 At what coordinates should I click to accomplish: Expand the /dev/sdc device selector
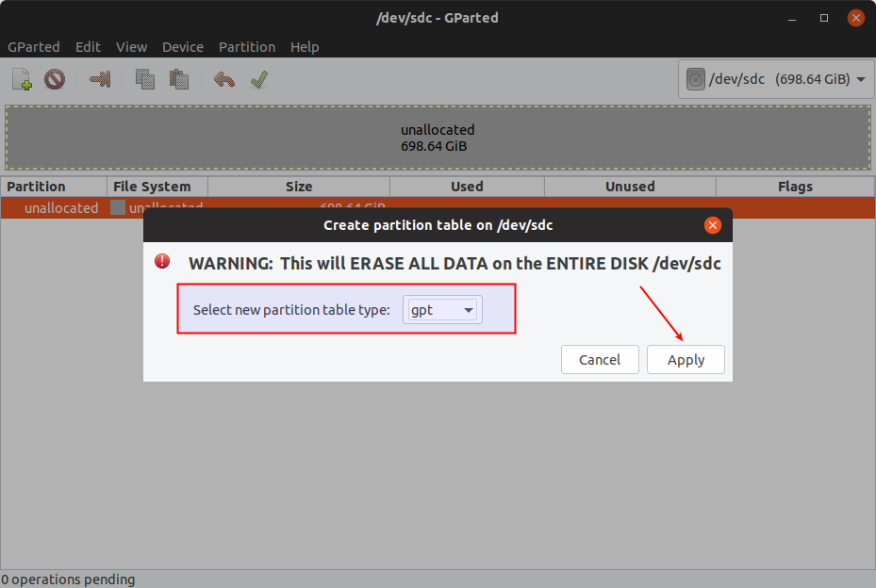tap(776, 80)
